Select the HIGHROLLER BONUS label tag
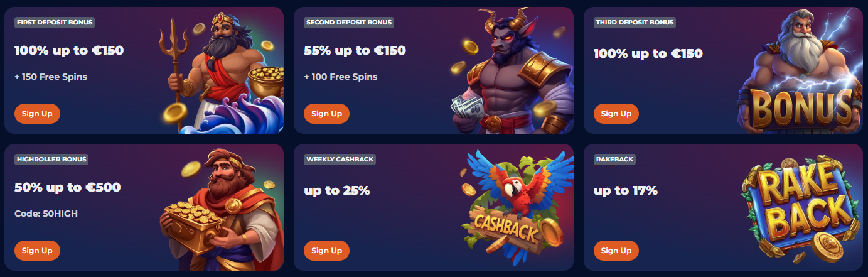 pos(51,160)
